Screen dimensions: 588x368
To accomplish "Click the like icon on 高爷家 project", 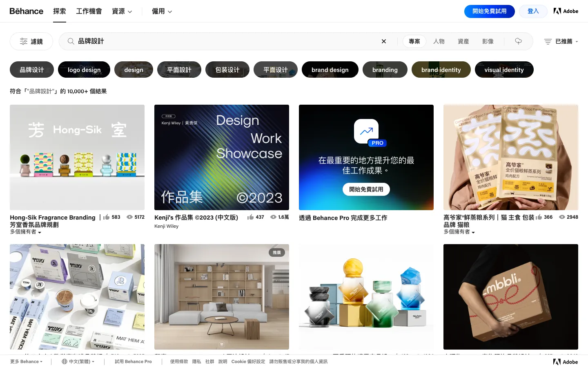I will pos(539,217).
